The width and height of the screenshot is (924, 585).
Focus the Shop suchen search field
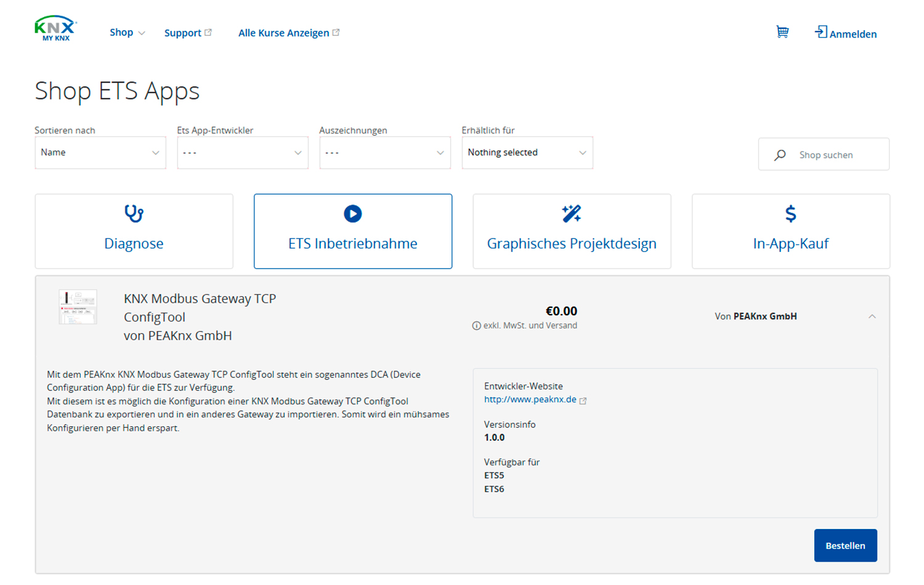pos(824,154)
